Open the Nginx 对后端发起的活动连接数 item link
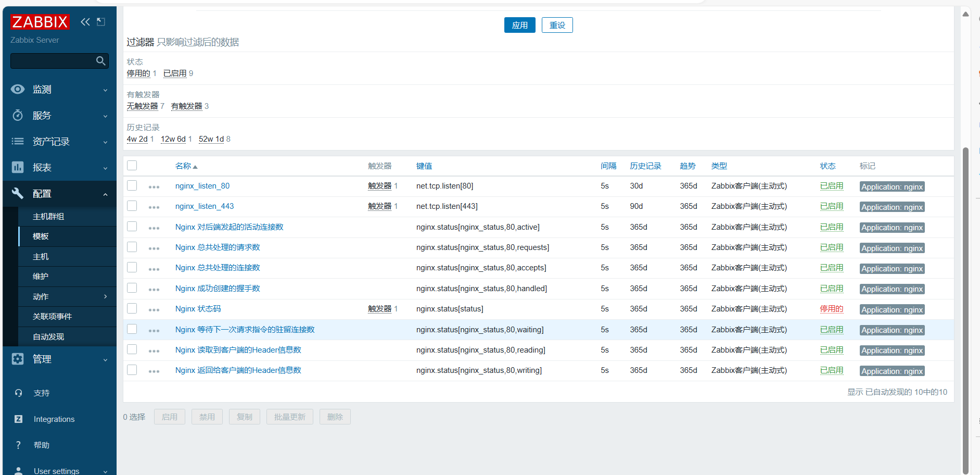 point(230,227)
